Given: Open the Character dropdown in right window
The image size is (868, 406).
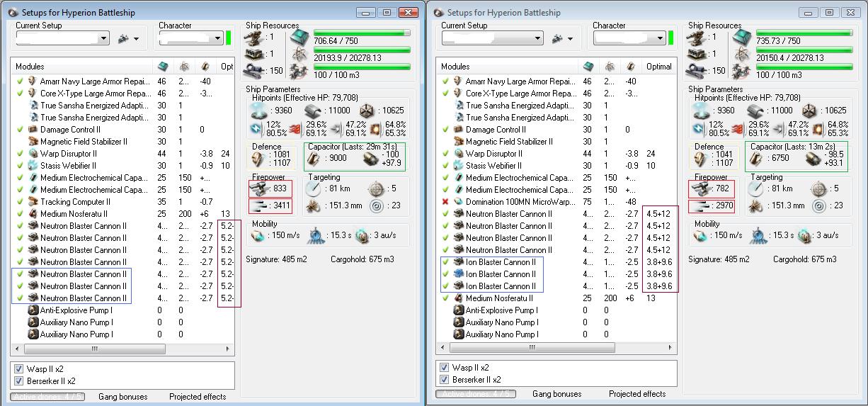Looking at the screenshot, I should pyautogui.click(x=658, y=38).
